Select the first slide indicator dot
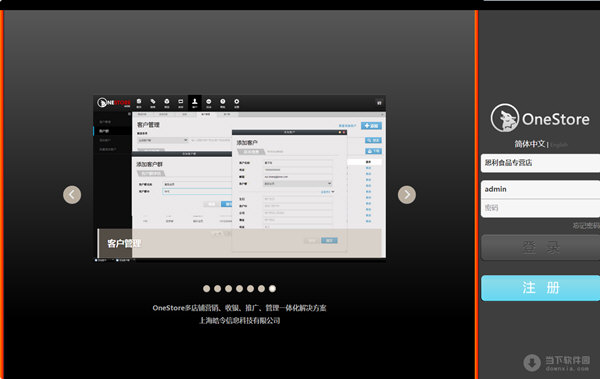Screen dimensions: 600x379 [x=207, y=289]
